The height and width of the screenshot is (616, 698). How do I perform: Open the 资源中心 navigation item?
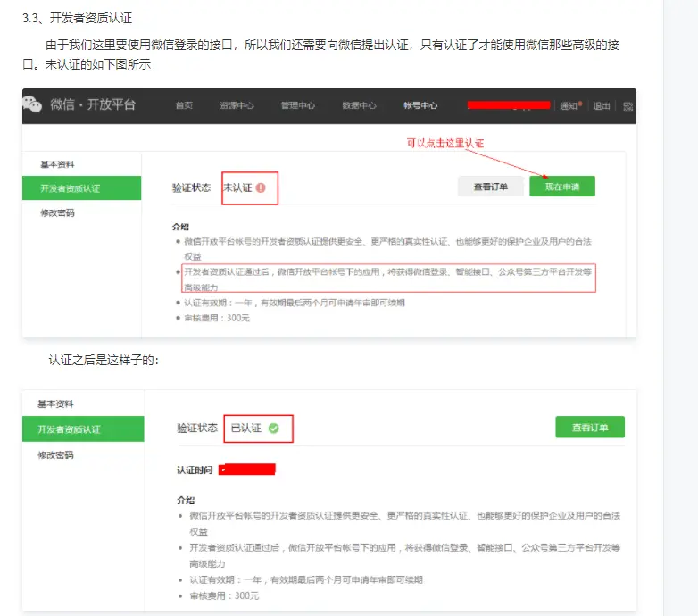coord(237,105)
